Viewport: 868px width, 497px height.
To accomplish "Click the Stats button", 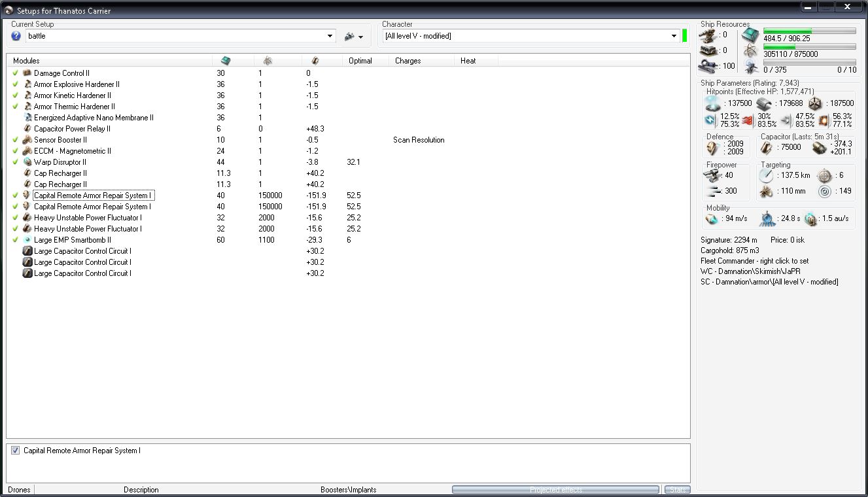I will click(677, 490).
